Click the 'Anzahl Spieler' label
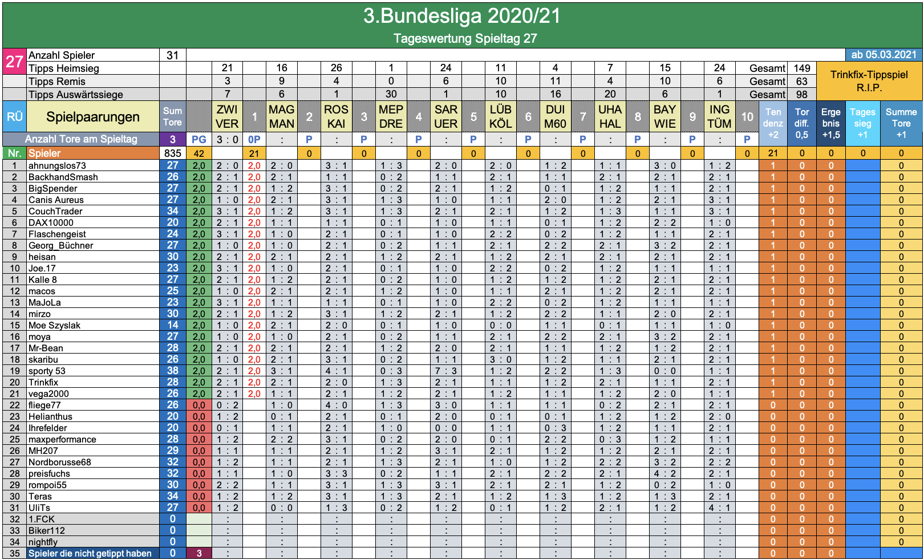The height and width of the screenshot is (560, 924). click(62, 55)
